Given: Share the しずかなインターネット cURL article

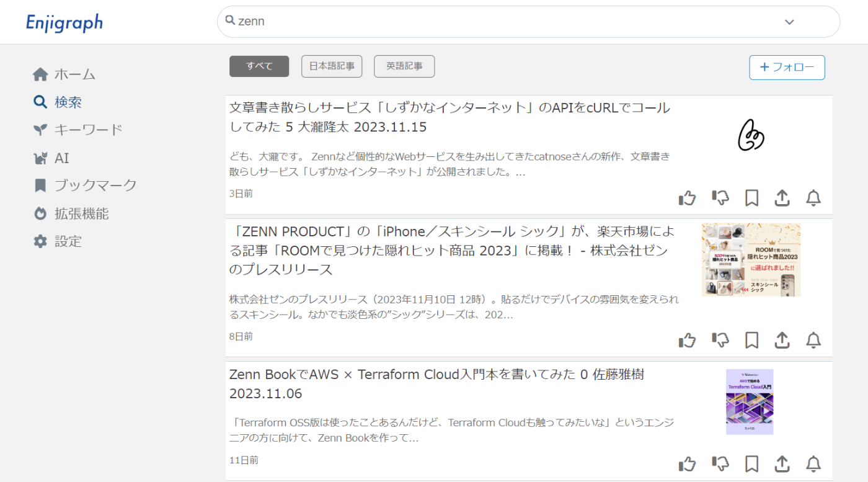Looking at the screenshot, I should click(782, 198).
